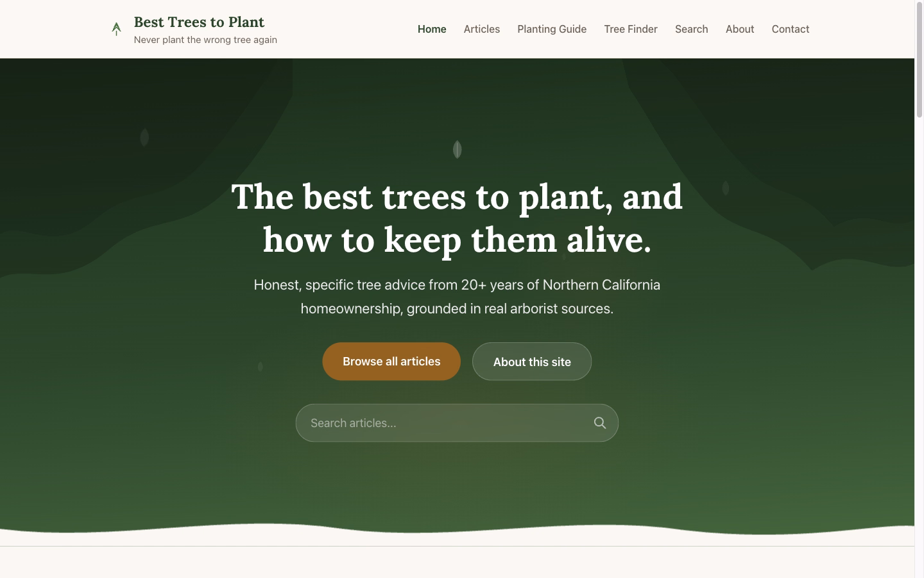Viewport: 924px width, 578px height.
Task: Open Tree Finder from the nav bar
Action: click(x=631, y=29)
